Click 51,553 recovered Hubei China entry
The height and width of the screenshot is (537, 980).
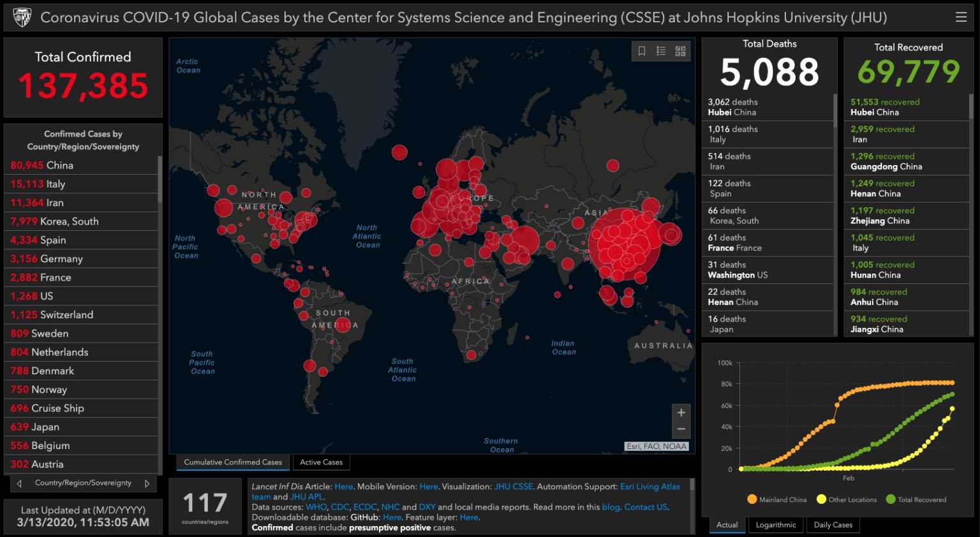click(907, 107)
